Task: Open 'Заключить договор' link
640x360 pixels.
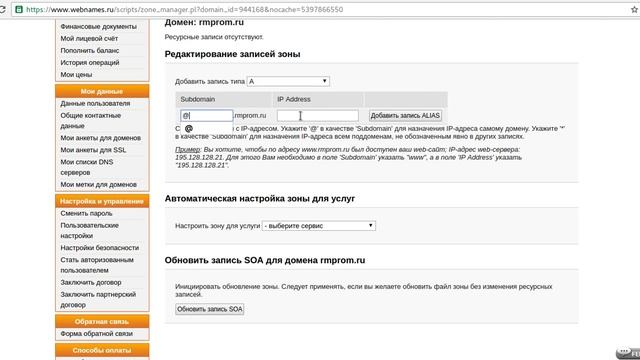Action: [x=91, y=282]
